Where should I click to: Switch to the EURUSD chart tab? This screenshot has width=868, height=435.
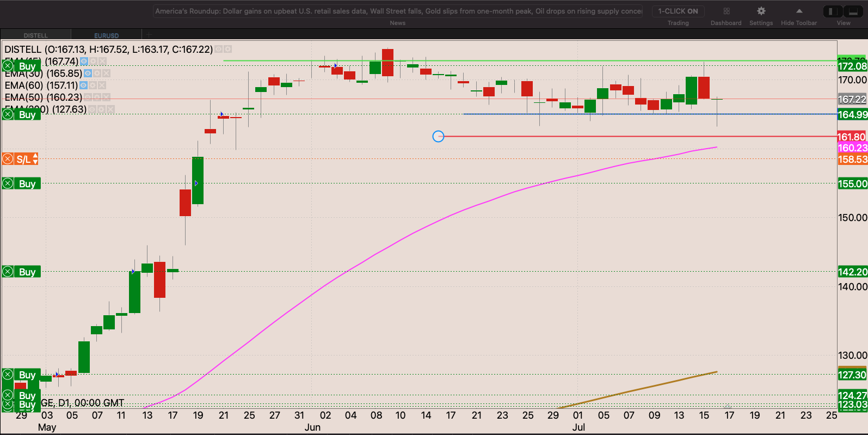coord(106,35)
